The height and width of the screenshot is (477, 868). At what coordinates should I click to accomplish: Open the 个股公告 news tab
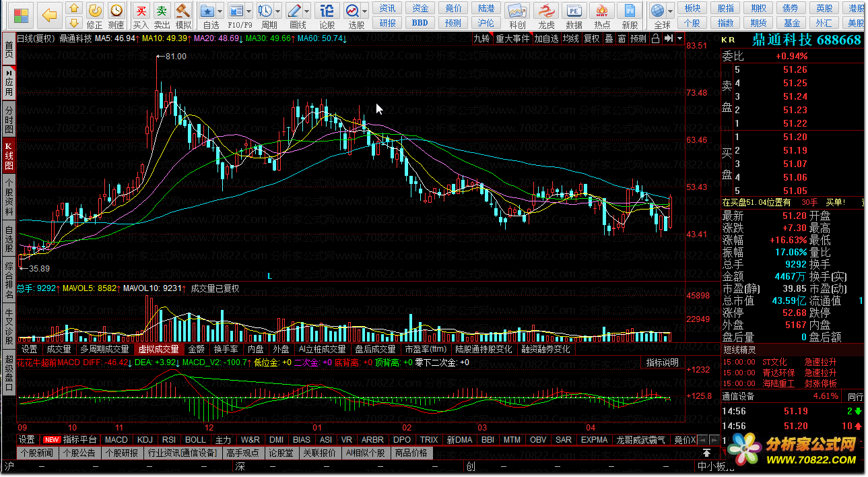pos(79,453)
